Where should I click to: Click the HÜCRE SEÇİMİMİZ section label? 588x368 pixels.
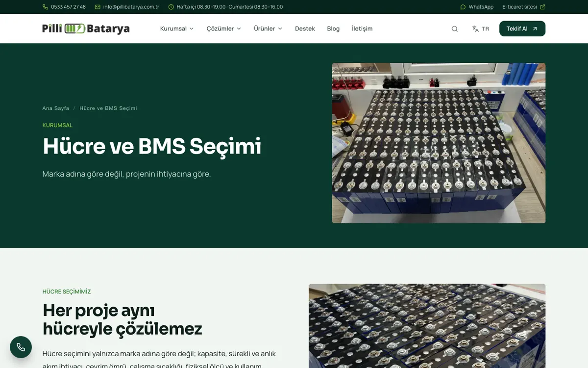point(67,291)
